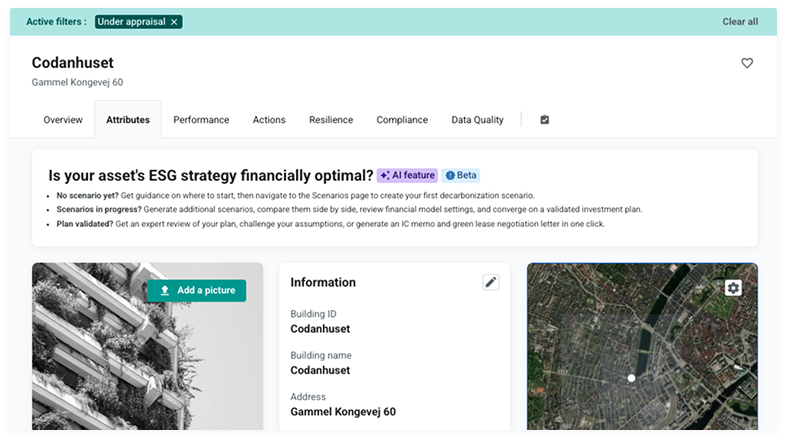
Task: Favorite Codanhuset with the heart icon
Action: coord(747,63)
